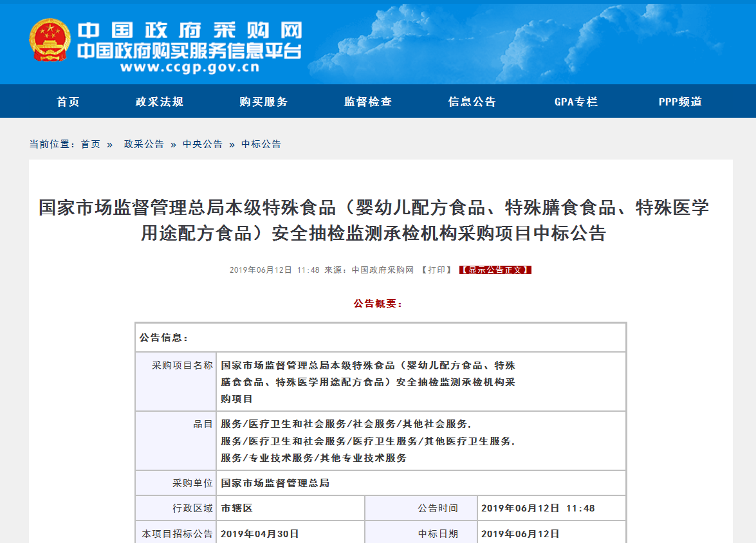The width and height of the screenshot is (756, 543).
Task: Click the large announcement title heading
Action: pos(374,221)
